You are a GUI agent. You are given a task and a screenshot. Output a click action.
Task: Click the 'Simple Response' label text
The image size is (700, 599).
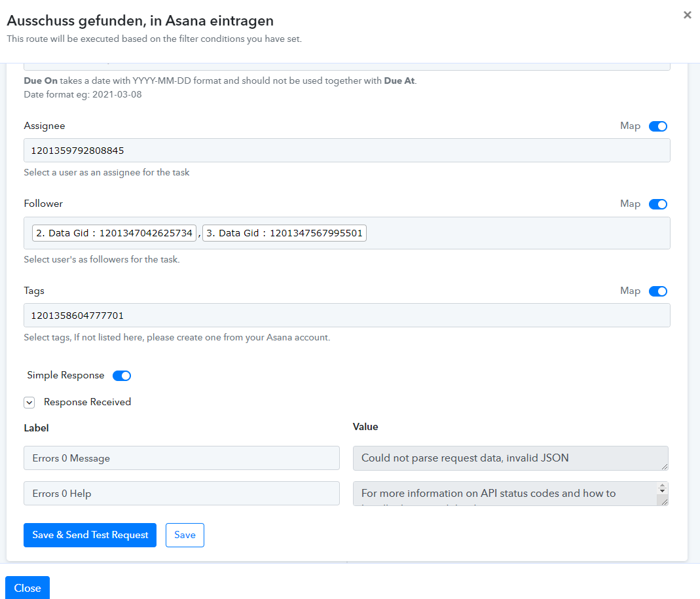point(65,375)
